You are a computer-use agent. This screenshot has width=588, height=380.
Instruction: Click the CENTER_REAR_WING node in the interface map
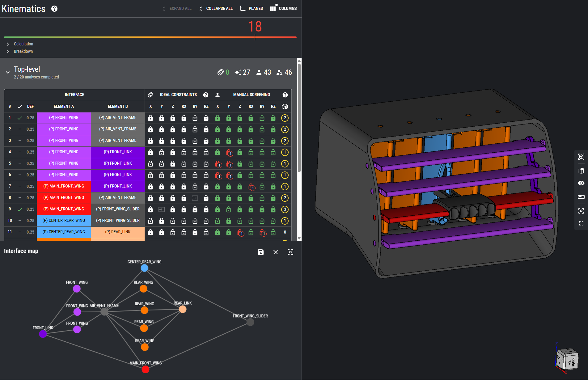point(144,268)
